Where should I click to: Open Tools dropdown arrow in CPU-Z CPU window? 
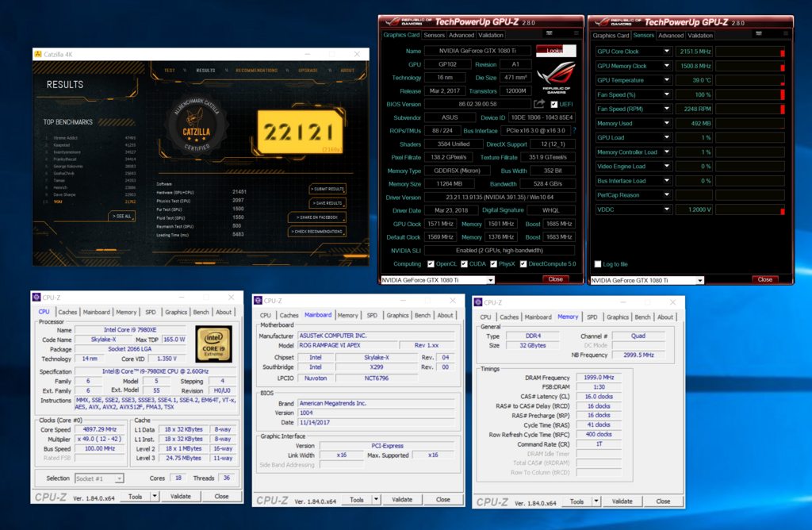(154, 496)
